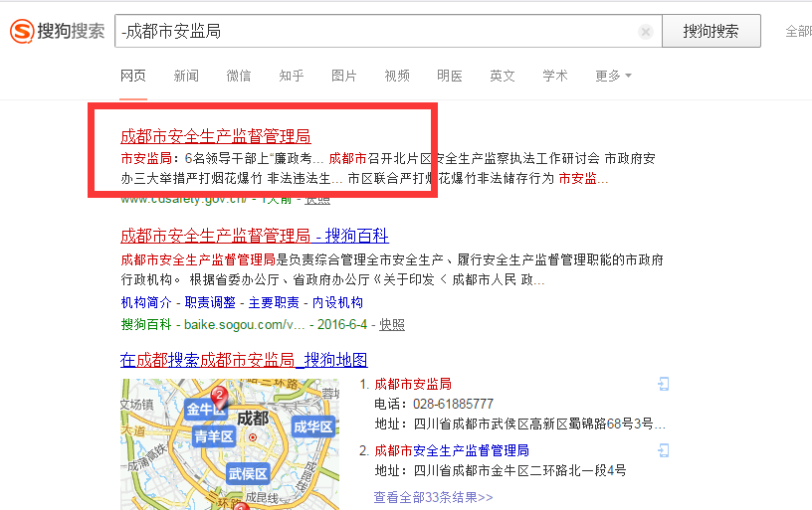
Task: Select the 网页 tab
Action: point(133,76)
